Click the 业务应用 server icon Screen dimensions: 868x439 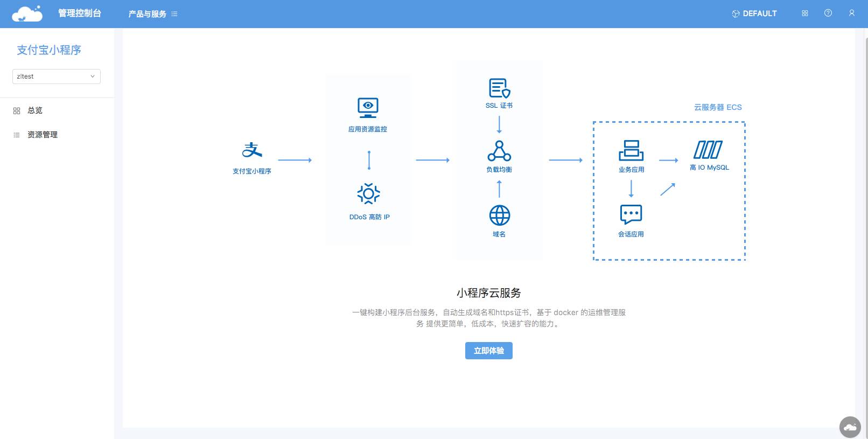pos(631,150)
